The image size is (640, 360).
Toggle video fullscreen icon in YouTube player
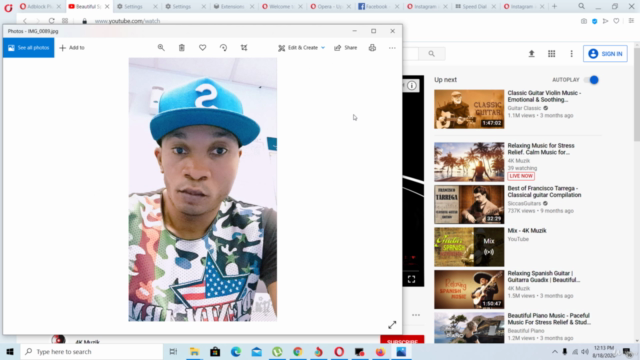click(x=411, y=279)
